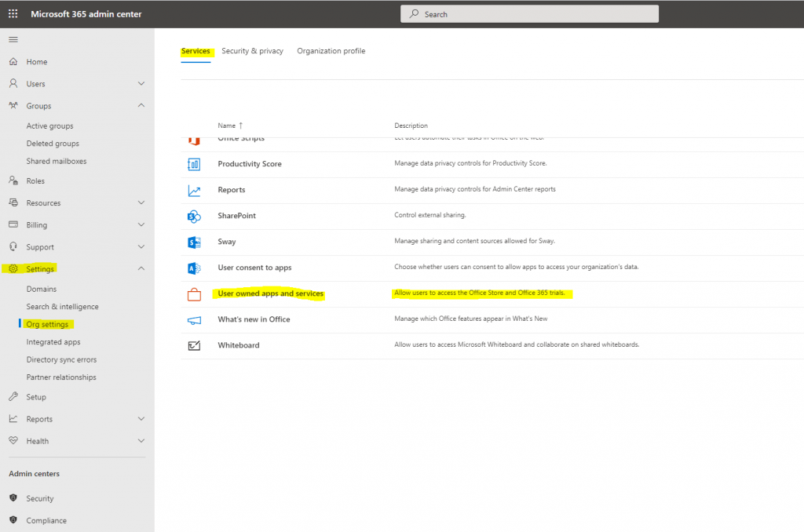Sort by the Name column header
Screen dimensions: 804x532
pyautogui.click(x=230, y=126)
